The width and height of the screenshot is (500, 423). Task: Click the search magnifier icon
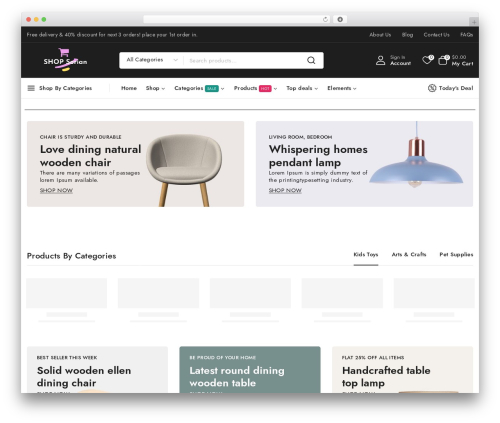[311, 60]
